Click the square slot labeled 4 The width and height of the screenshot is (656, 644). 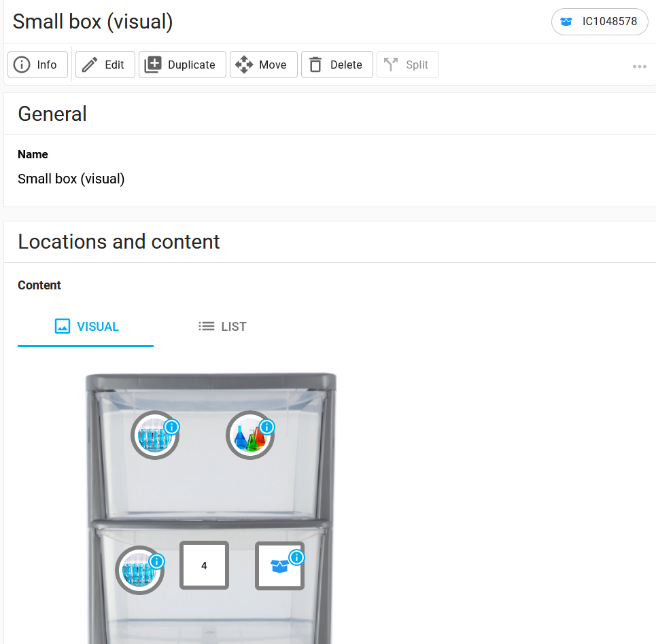click(x=204, y=565)
